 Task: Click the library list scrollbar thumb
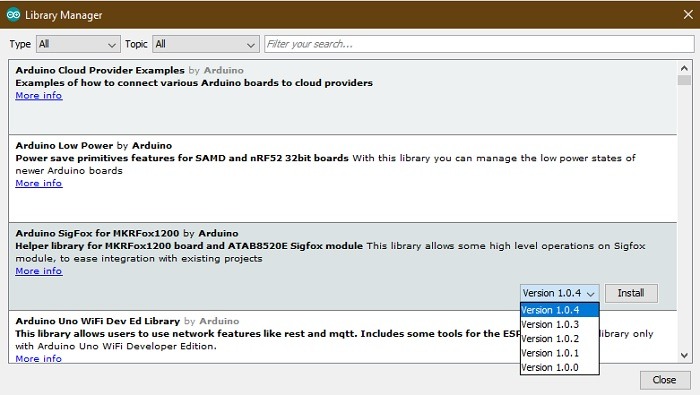click(684, 80)
